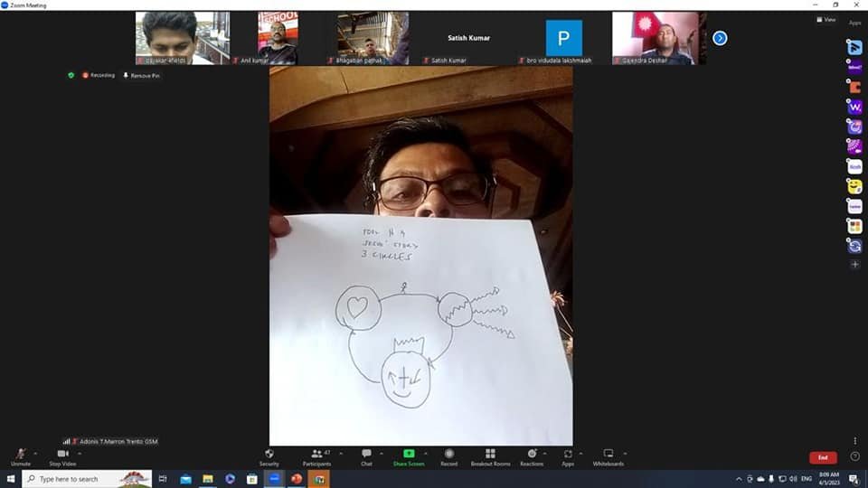The height and width of the screenshot is (488, 868).
Task: Expand the arrow next to Reactions
Action: 544,454
